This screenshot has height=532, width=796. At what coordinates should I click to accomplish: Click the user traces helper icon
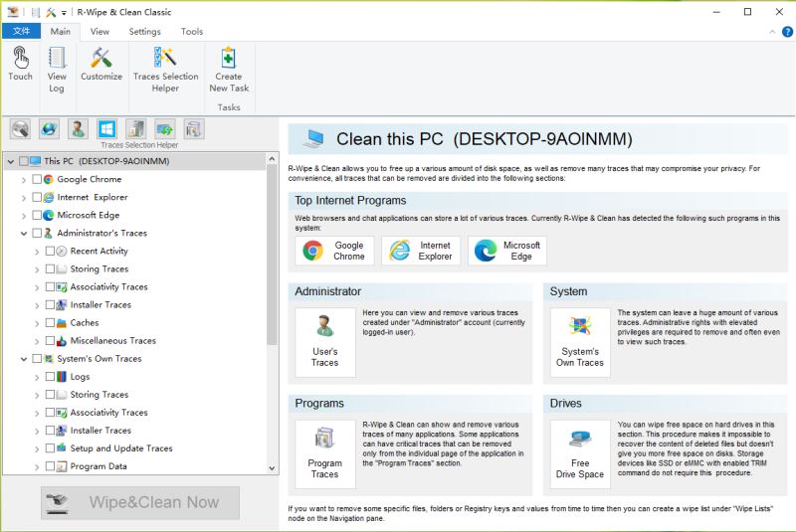[x=79, y=129]
